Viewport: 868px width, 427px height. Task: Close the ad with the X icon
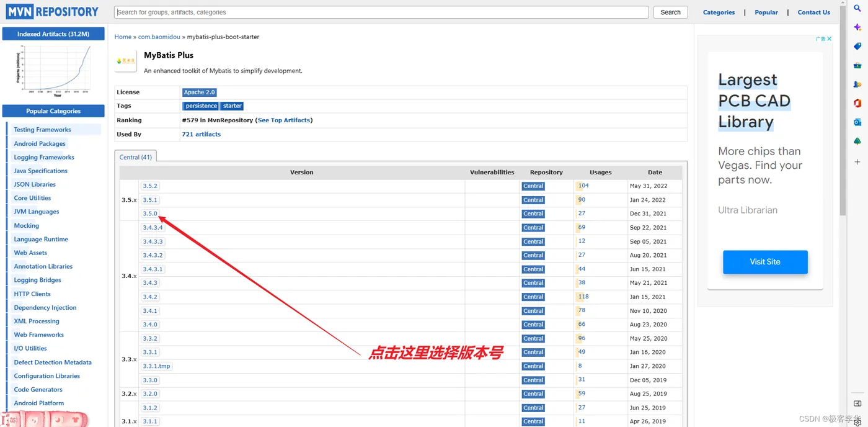point(830,38)
